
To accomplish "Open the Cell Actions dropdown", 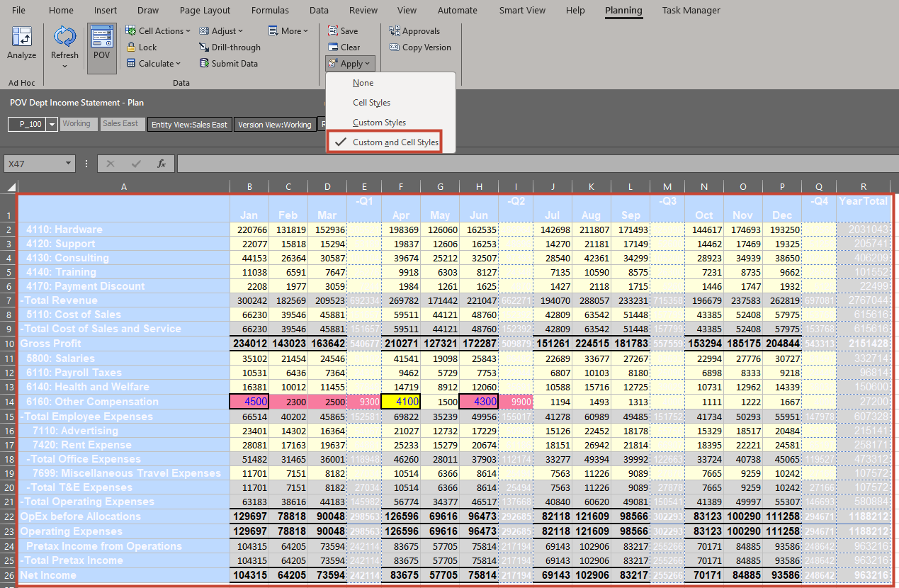I will 159,31.
